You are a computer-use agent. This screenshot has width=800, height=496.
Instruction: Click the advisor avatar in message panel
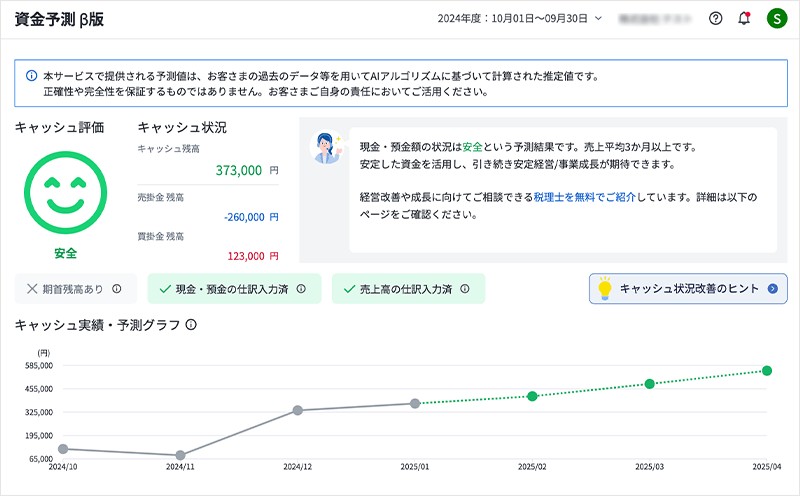[x=327, y=149]
